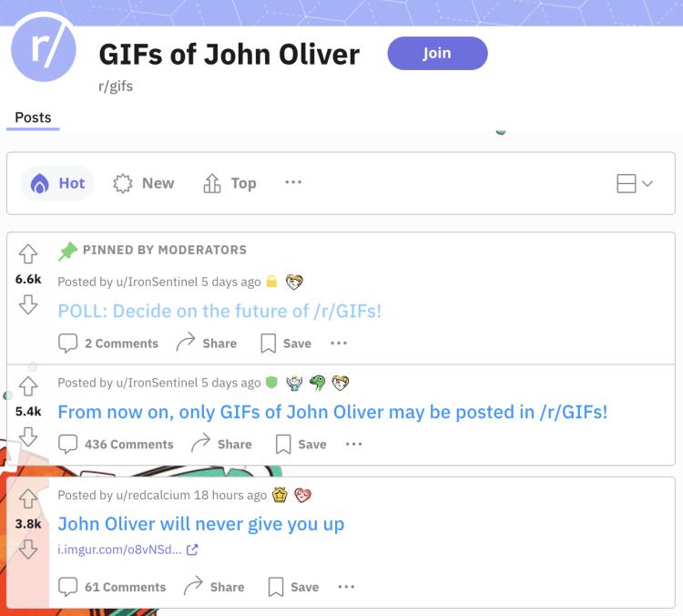Downvote the POLL pinned post
This screenshot has height=616, width=683.
pyautogui.click(x=28, y=304)
